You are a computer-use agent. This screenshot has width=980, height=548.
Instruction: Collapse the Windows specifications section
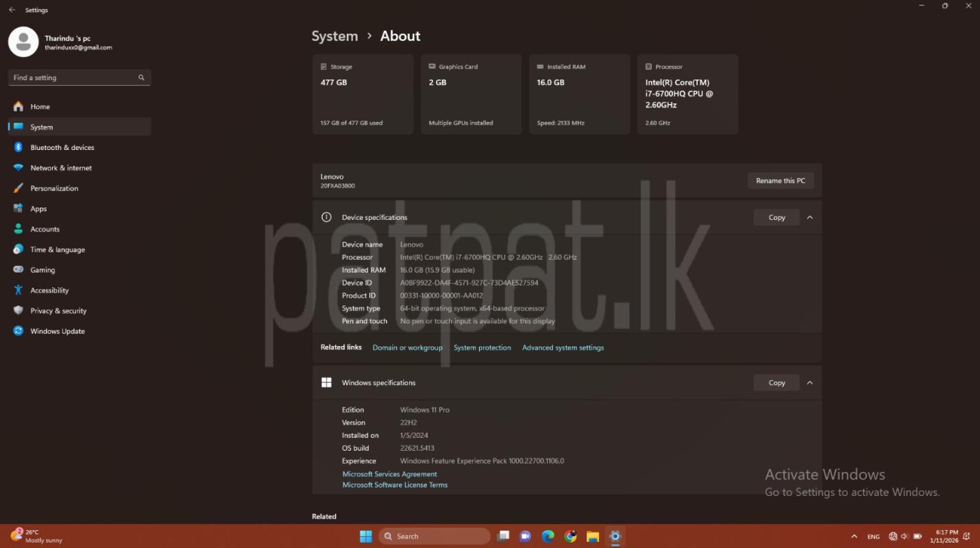(x=809, y=383)
